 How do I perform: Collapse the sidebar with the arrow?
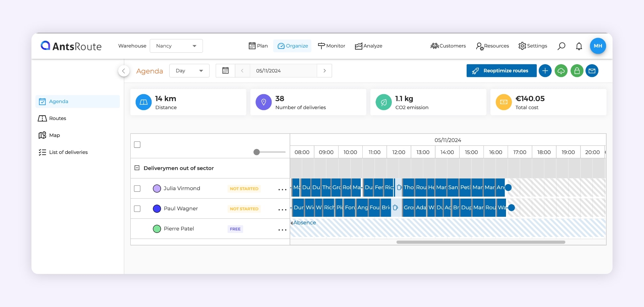[x=124, y=71]
